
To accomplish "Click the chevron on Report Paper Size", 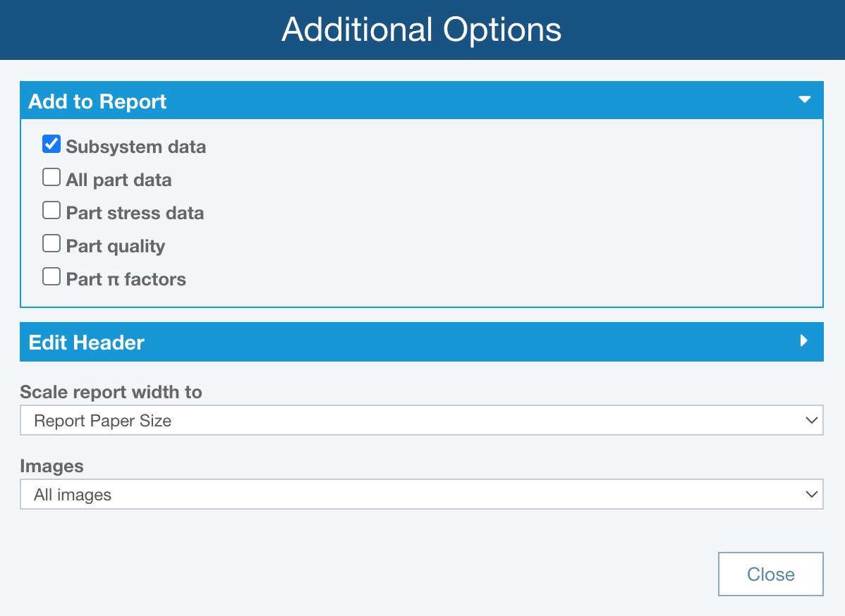I will (x=810, y=421).
